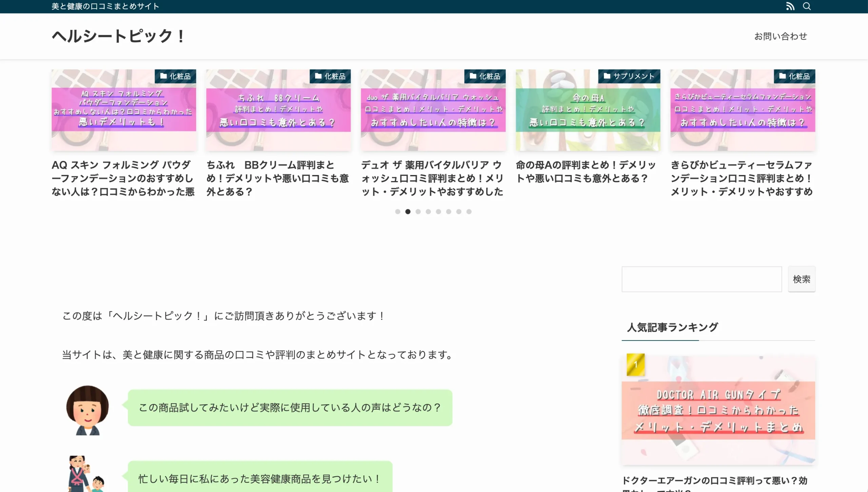Select the last carousel pagination dot

pos(469,212)
